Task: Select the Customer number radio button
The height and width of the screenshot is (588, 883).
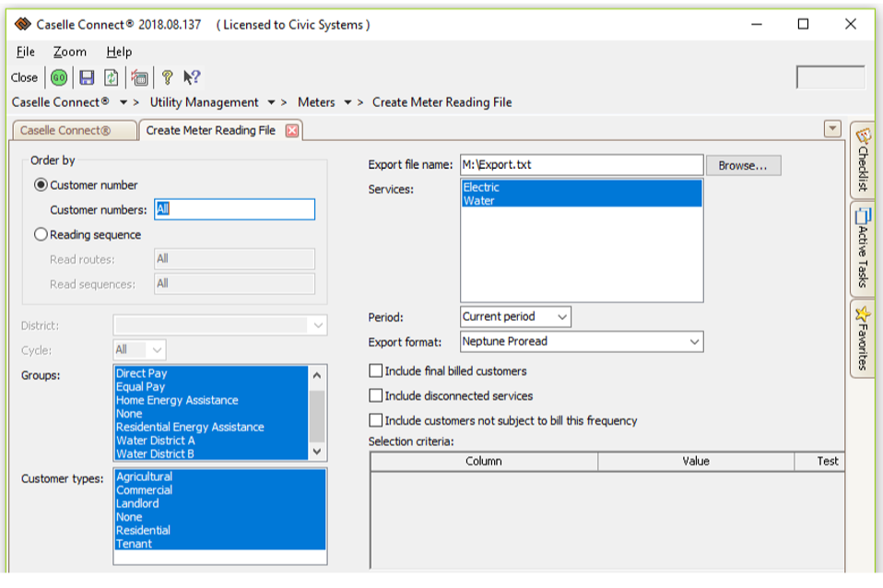Action: (41, 184)
